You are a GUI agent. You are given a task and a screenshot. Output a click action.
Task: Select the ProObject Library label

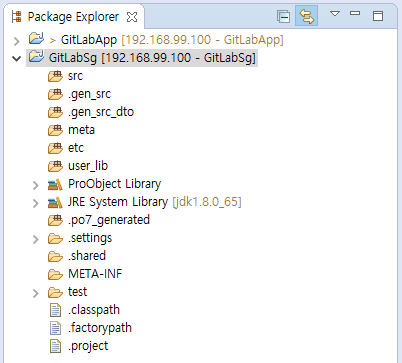click(x=114, y=184)
